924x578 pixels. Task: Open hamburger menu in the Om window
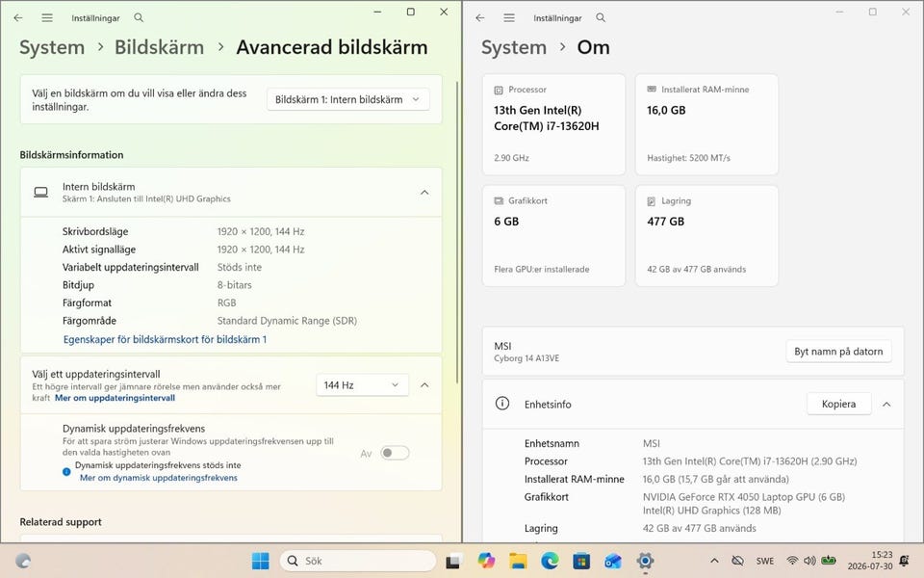point(509,17)
